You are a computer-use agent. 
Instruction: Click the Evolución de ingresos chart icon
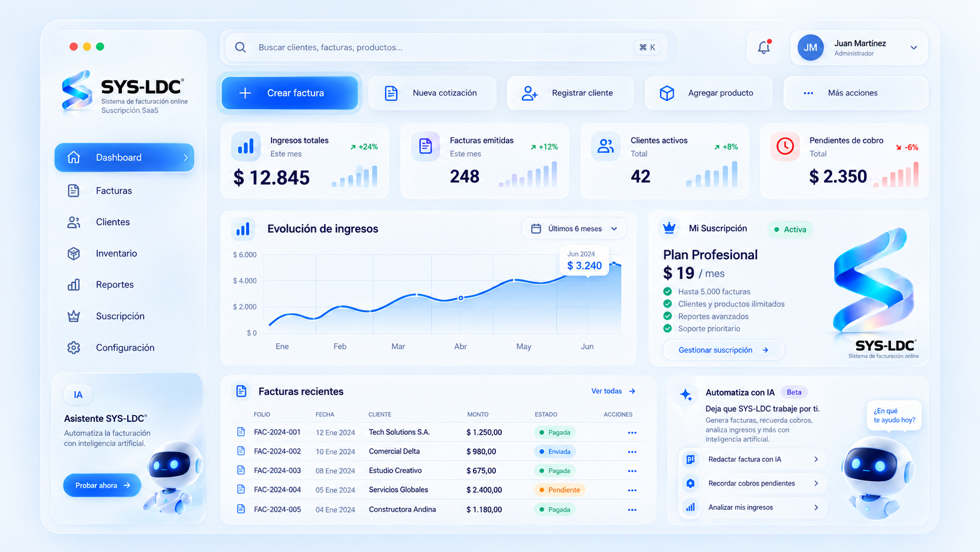[243, 229]
